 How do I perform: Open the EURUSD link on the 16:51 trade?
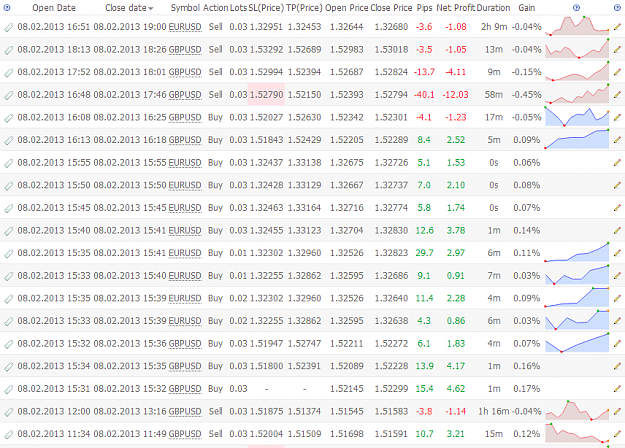click(x=185, y=27)
